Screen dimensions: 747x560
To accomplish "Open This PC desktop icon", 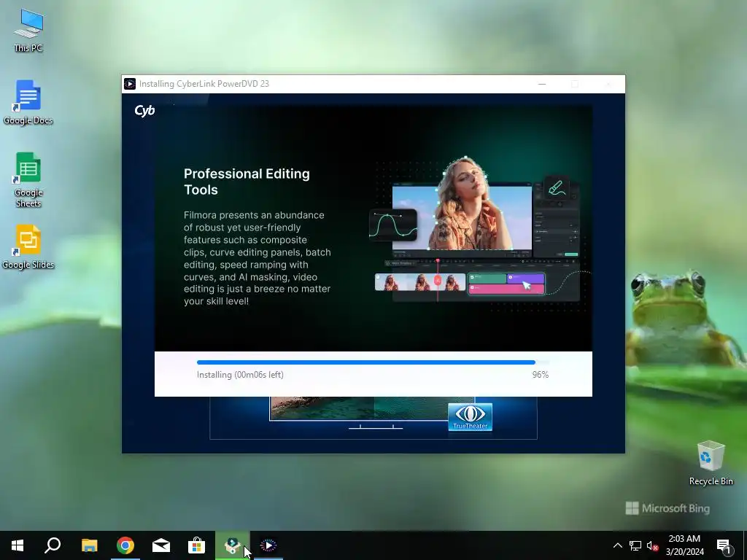I will pos(28,30).
